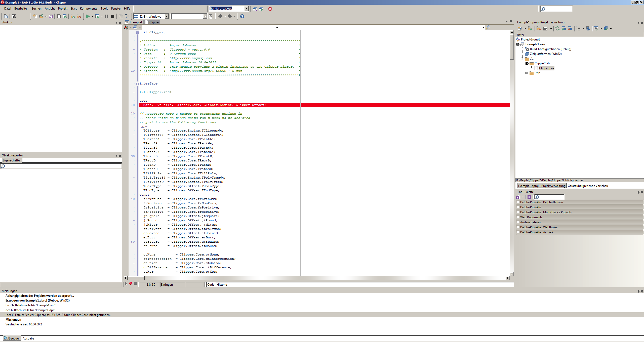Pin the Struktur panel
Screen dimensions: 644x342
coord(116,23)
